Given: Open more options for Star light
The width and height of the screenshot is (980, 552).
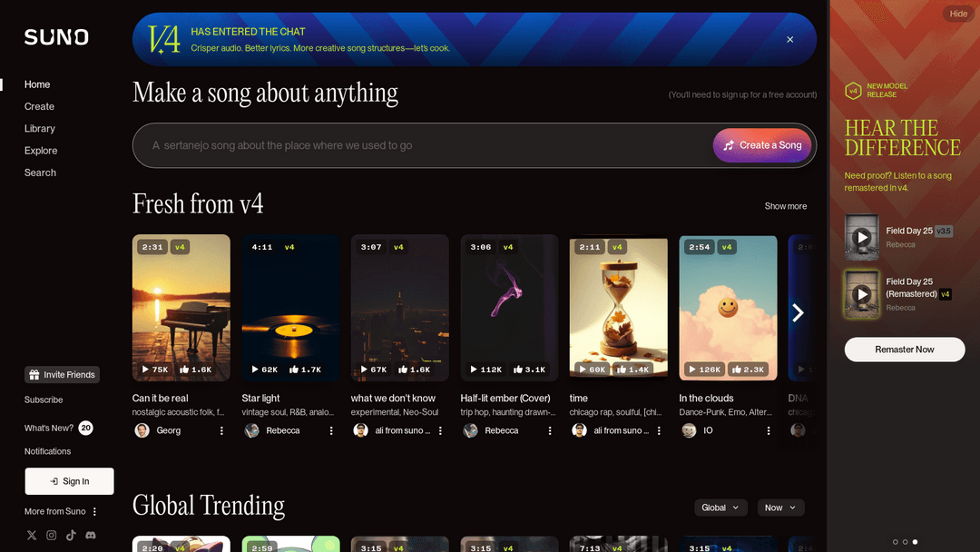Looking at the screenshot, I should pos(331,430).
